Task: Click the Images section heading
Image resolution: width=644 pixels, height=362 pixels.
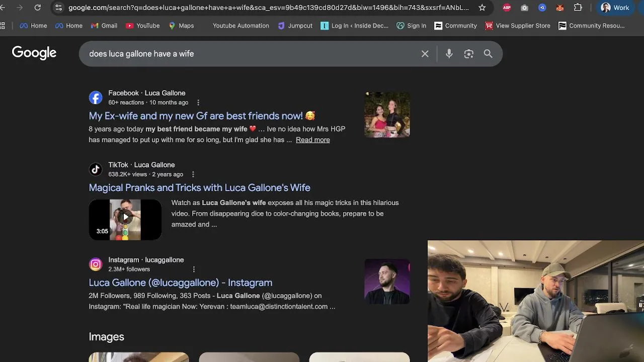Action: coord(106,337)
